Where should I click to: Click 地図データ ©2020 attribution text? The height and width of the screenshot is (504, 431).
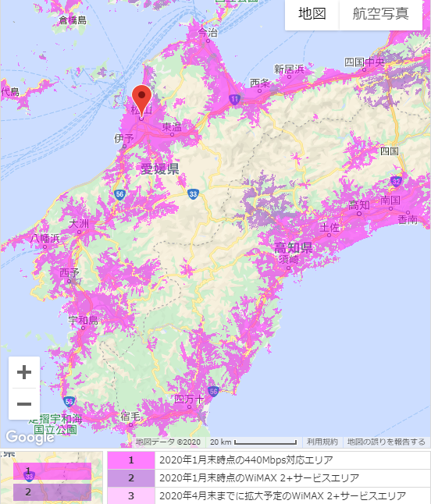tap(168, 442)
